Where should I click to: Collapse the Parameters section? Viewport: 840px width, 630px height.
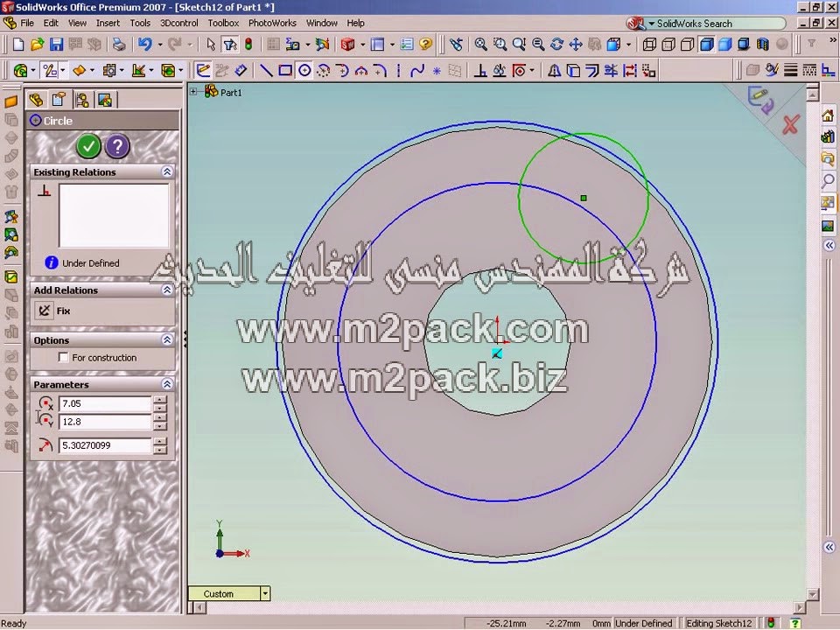[166, 384]
